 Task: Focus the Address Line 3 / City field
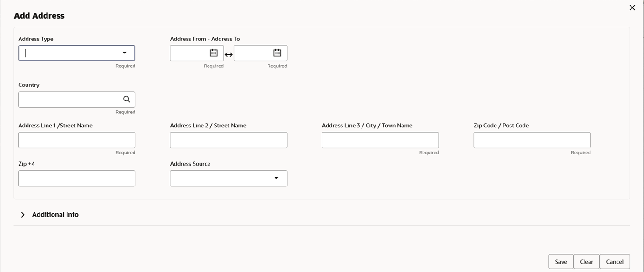coord(380,140)
